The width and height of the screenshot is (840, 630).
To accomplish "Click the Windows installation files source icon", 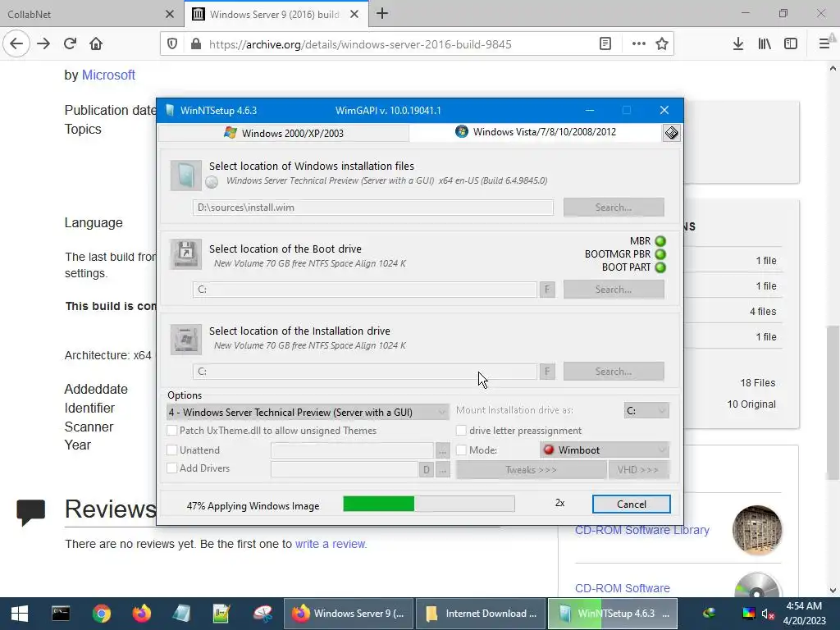I will 186,176.
